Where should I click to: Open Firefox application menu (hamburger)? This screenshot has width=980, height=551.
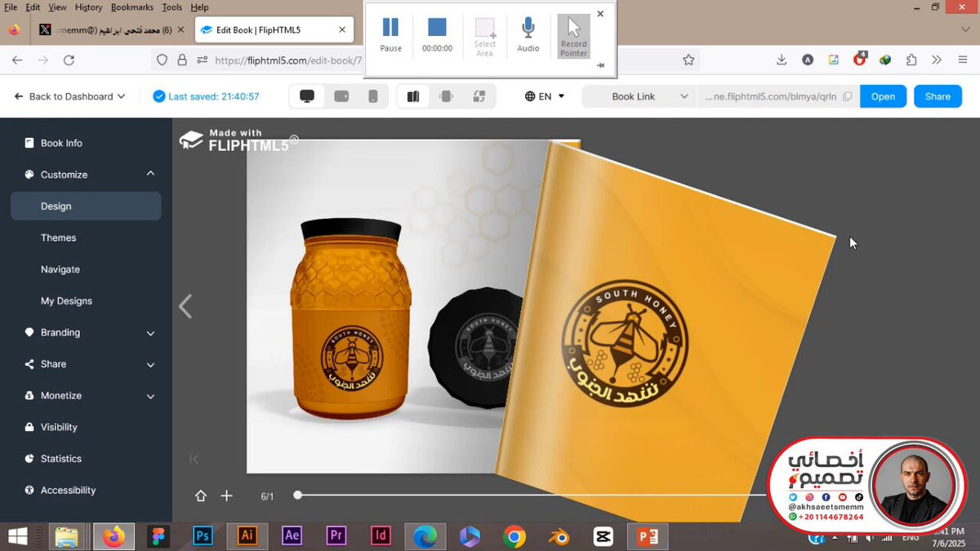click(x=961, y=60)
